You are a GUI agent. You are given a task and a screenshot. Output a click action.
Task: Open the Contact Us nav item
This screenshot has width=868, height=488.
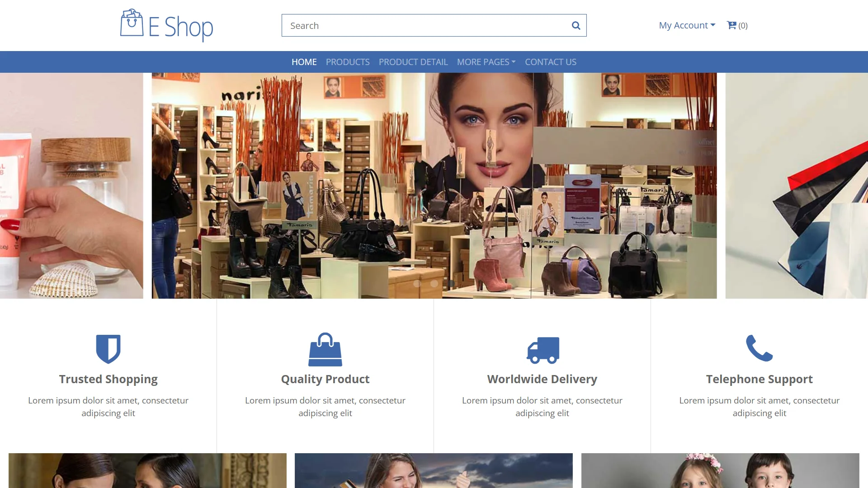550,62
